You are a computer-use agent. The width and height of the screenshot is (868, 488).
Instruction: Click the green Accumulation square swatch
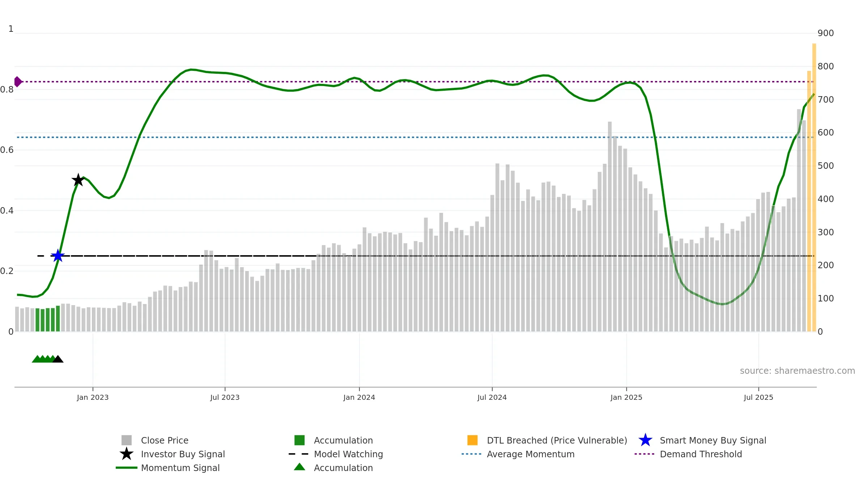(299, 440)
